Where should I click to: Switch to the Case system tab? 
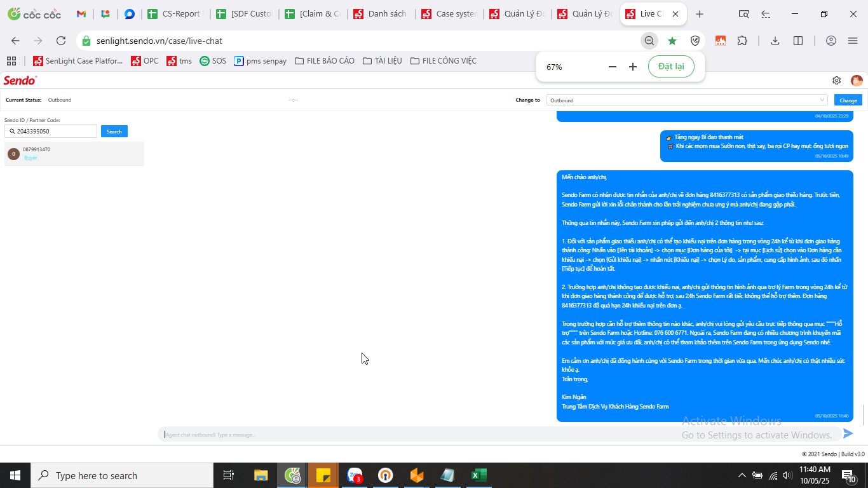coord(449,14)
